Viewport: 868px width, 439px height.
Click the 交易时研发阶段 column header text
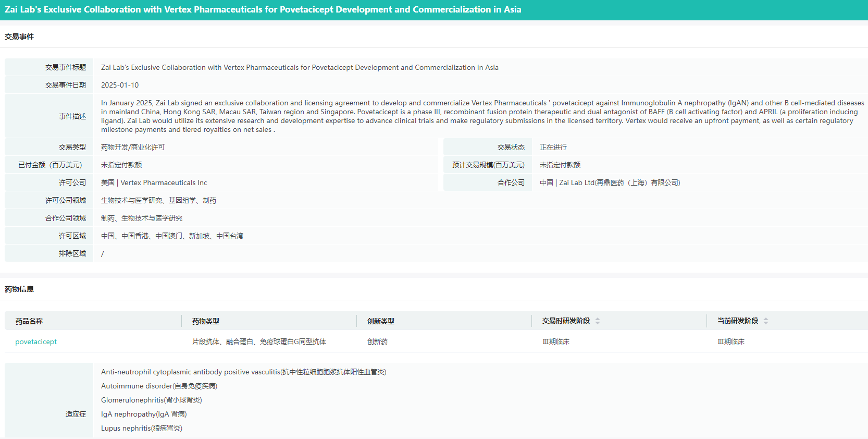pyautogui.click(x=566, y=321)
